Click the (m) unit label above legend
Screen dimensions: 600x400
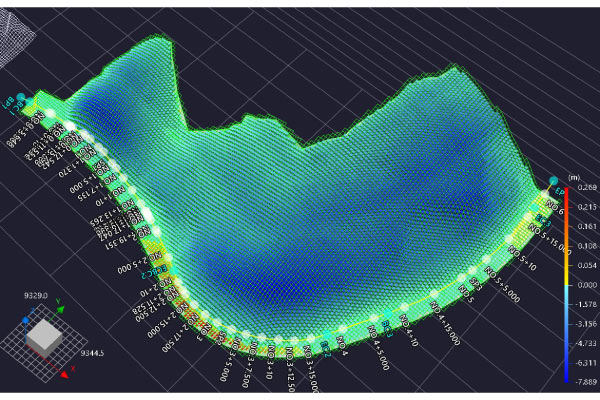click(573, 176)
